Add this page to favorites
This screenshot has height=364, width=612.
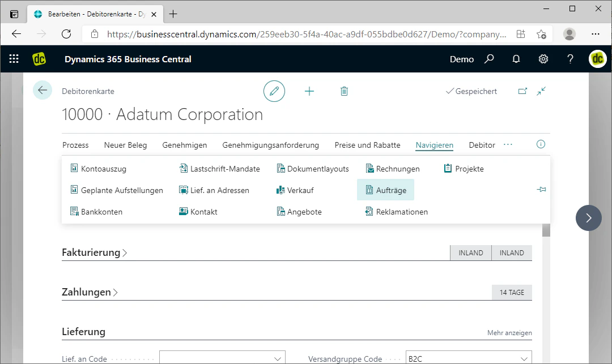pyautogui.click(x=541, y=34)
